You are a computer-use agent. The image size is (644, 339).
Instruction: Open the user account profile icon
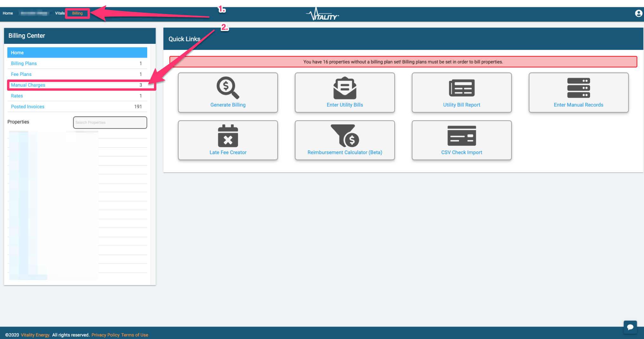[639, 13]
